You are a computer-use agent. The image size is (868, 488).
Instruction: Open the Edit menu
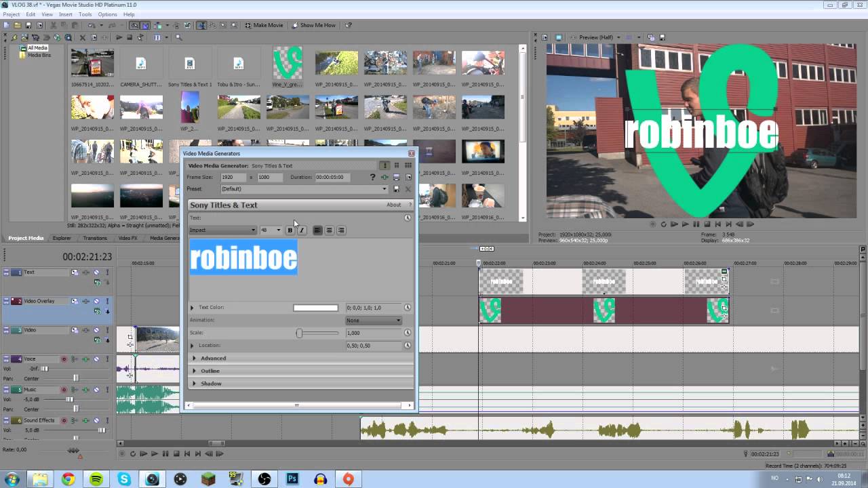pos(31,14)
